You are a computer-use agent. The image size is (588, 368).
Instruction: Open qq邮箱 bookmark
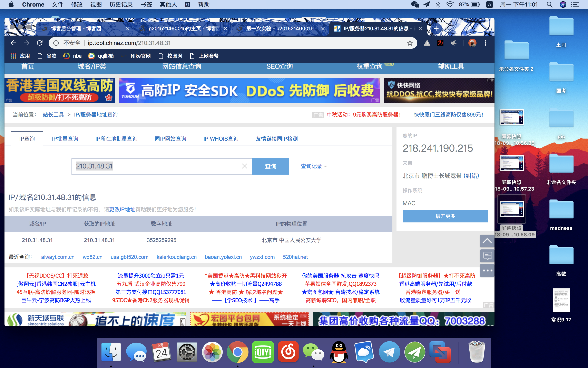tap(101, 56)
